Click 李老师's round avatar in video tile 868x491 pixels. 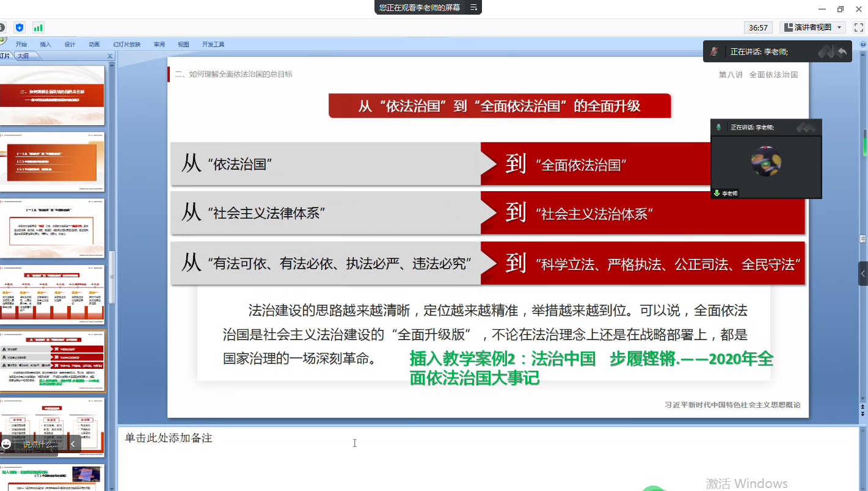pos(766,161)
